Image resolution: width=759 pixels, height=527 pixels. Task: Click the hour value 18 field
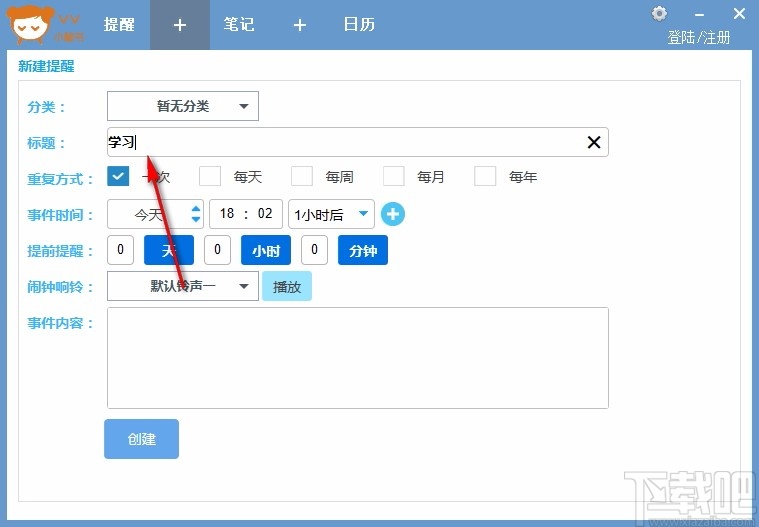227,213
